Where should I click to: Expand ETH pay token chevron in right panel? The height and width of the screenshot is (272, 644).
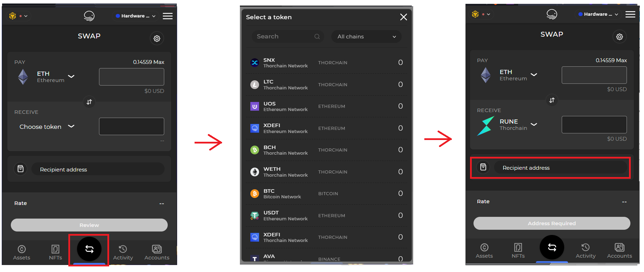pyautogui.click(x=534, y=75)
